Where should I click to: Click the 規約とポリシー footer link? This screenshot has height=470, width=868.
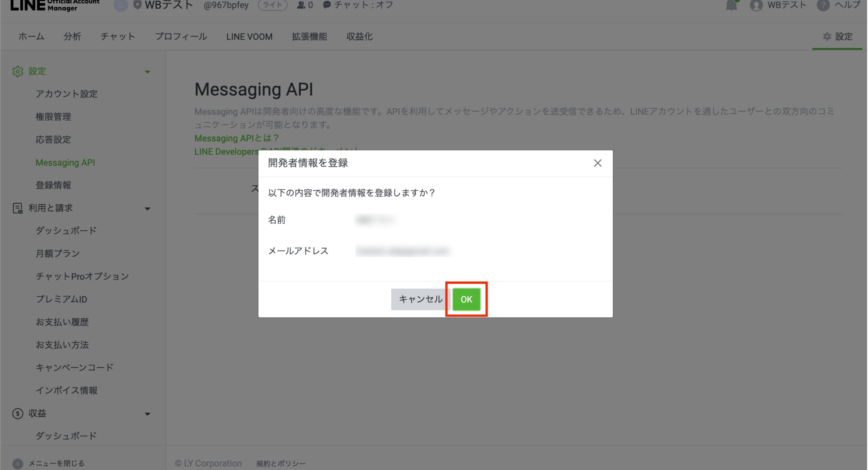[x=281, y=464]
